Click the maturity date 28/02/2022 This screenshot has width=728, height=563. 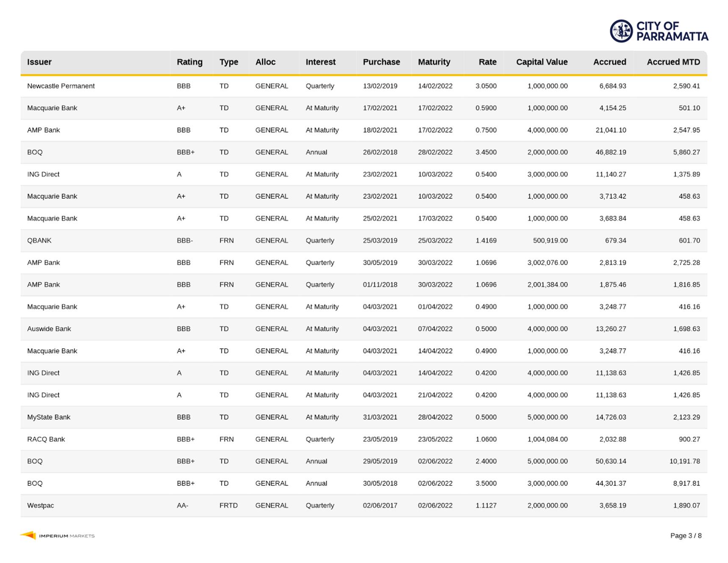coord(435,152)
